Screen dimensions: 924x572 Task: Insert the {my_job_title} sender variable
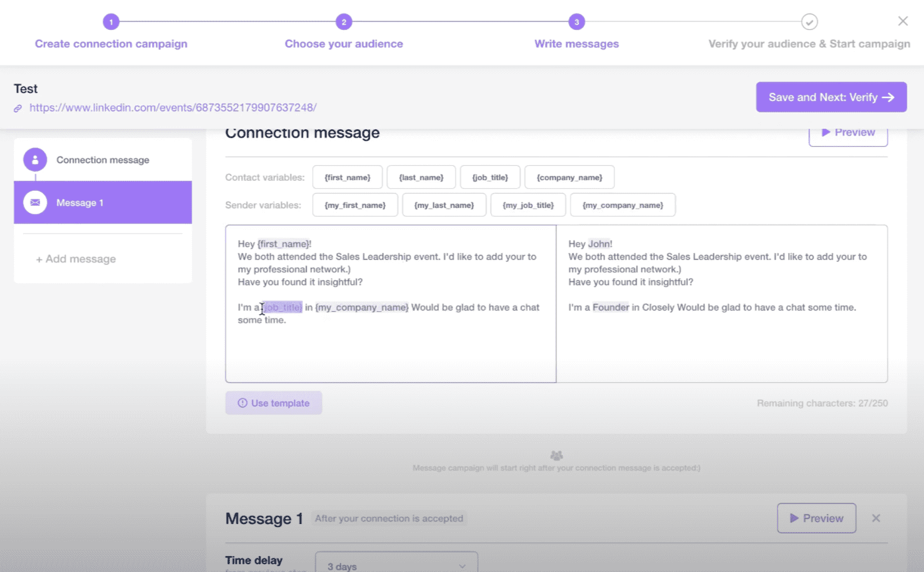tap(528, 205)
